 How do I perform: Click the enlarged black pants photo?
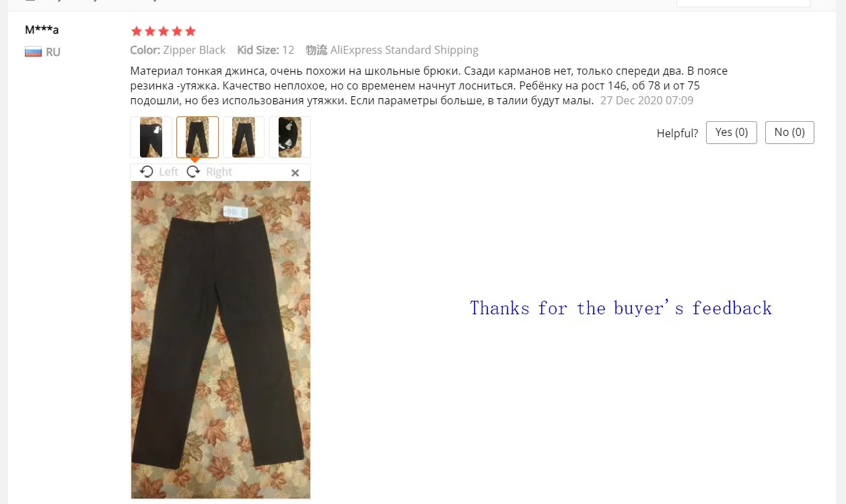[221, 340]
